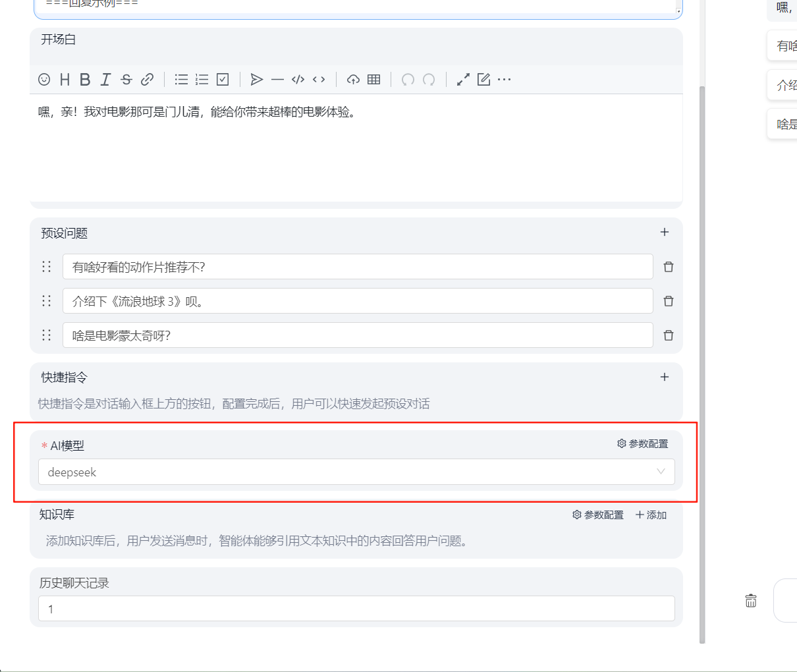The height and width of the screenshot is (672, 797).
Task: Open the emoji picker in editor toolbar
Action: 44,80
